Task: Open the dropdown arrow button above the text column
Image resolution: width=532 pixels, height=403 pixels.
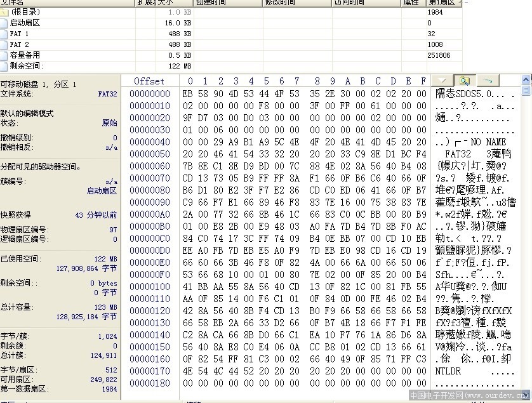Action: (442, 81)
